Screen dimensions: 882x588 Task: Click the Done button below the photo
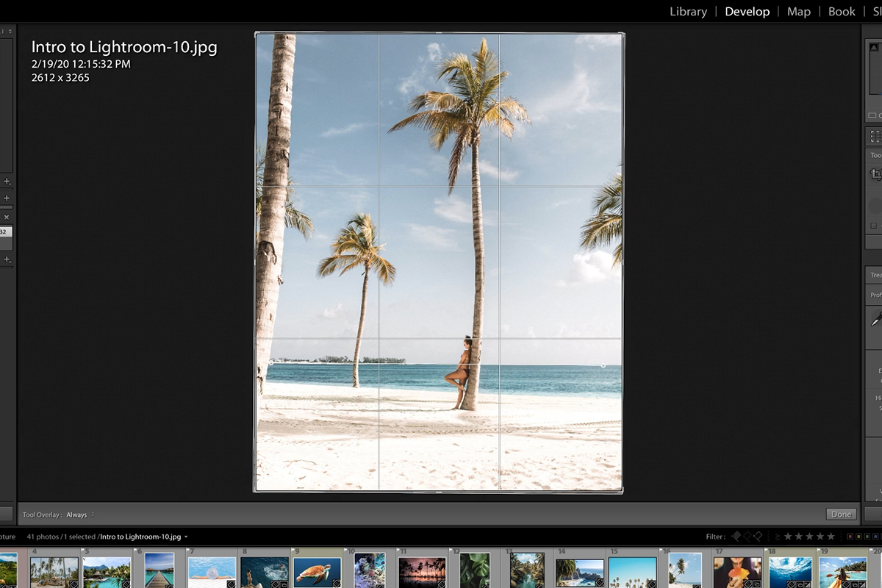coord(841,514)
